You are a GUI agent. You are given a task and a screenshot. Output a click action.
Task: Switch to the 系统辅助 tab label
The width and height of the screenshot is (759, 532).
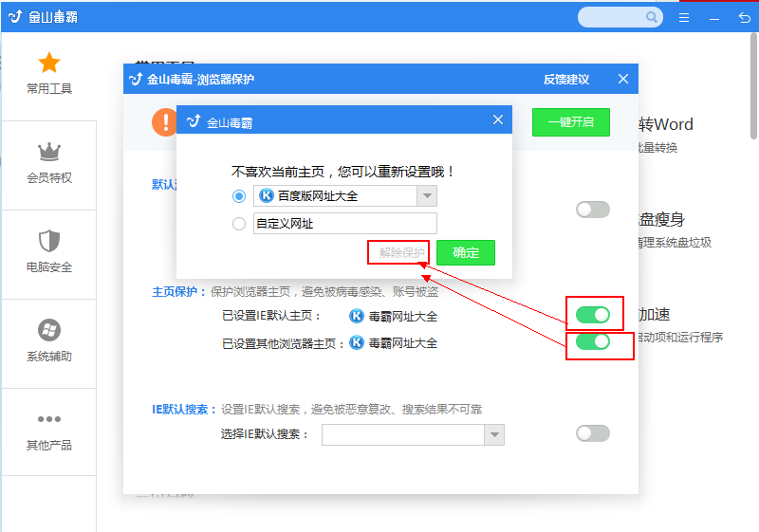pos(49,356)
